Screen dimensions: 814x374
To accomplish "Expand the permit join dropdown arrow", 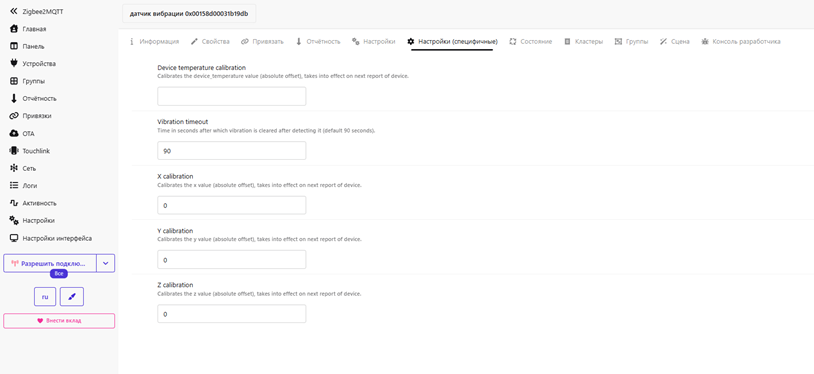I will (x=106, y=263).
